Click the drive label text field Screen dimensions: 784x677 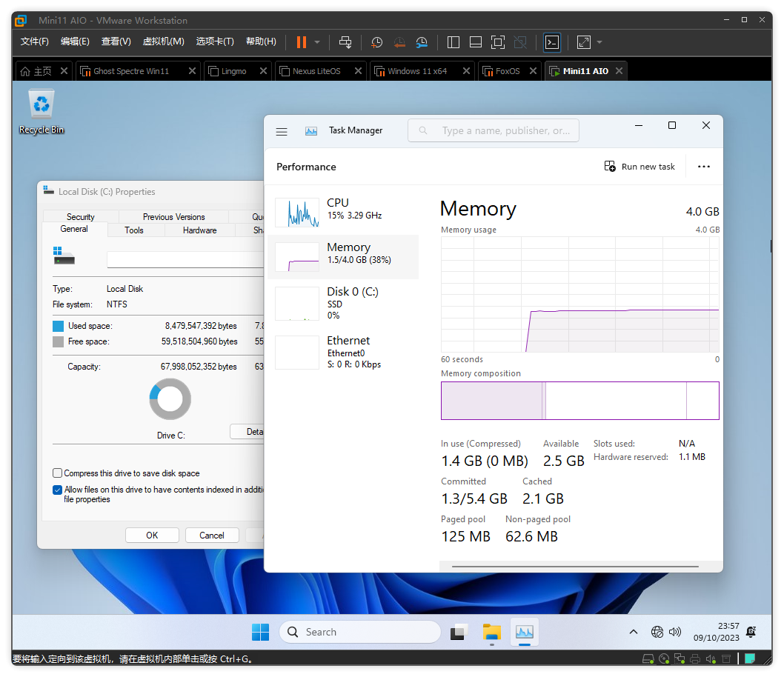tap(185, 260)
